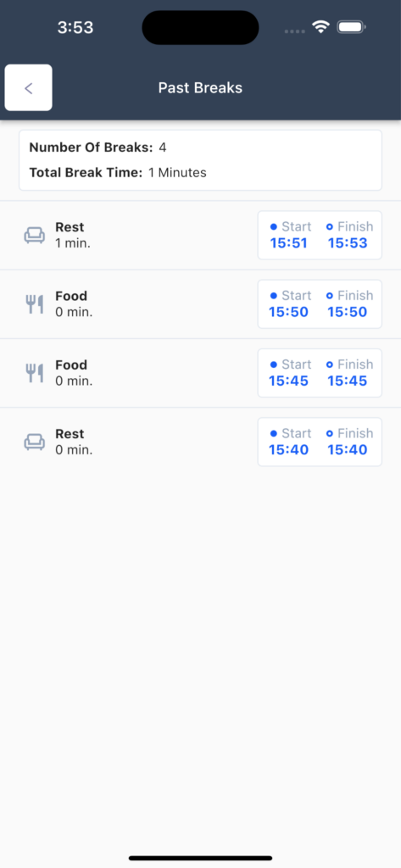Tap the battery icon in the status bar

[x=351, y=26]
